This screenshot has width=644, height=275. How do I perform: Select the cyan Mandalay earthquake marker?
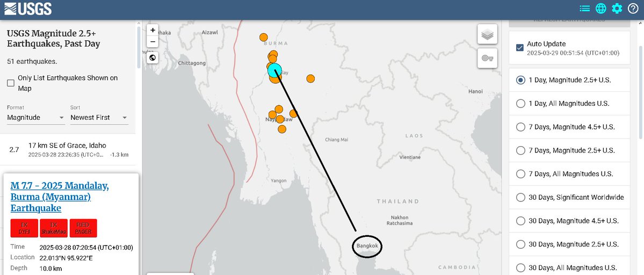coord(275,70)
